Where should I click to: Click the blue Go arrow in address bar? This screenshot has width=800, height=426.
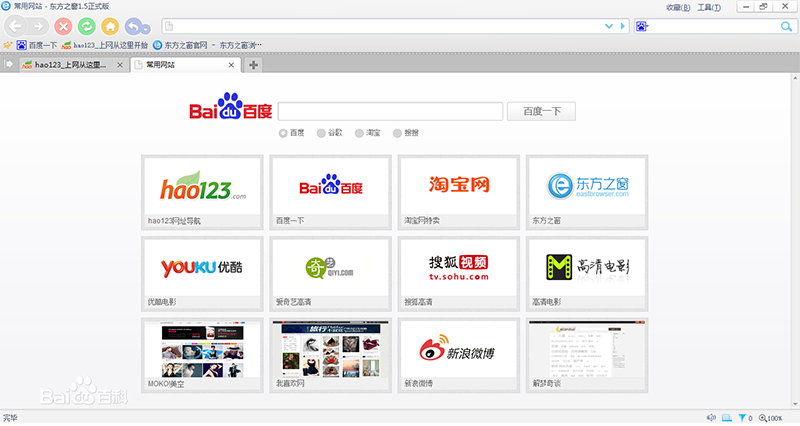point(622,26)
